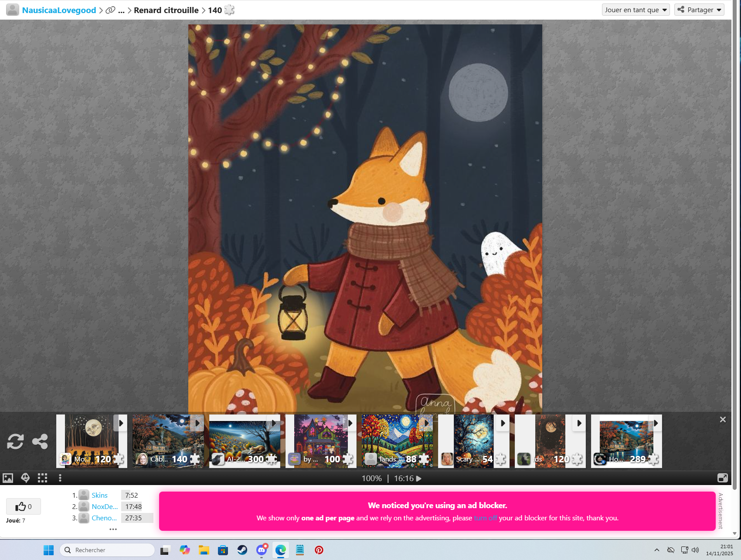Toggle the ghost image icon
Viewport: 741px width, 560px height.
click(x=25, y=478)
